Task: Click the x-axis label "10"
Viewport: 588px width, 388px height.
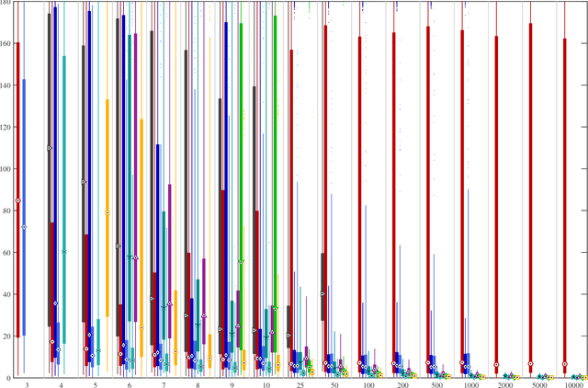Action: (x=266, y=385)
